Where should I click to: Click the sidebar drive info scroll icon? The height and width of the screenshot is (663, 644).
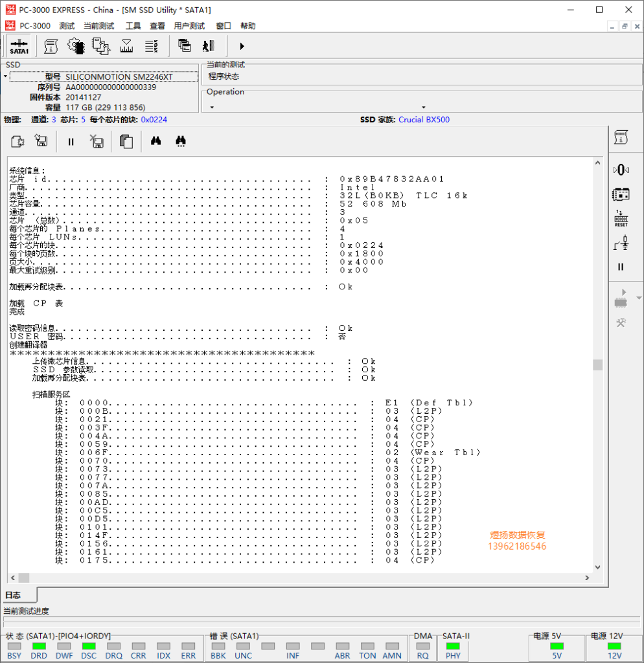(x=621, y=137)
